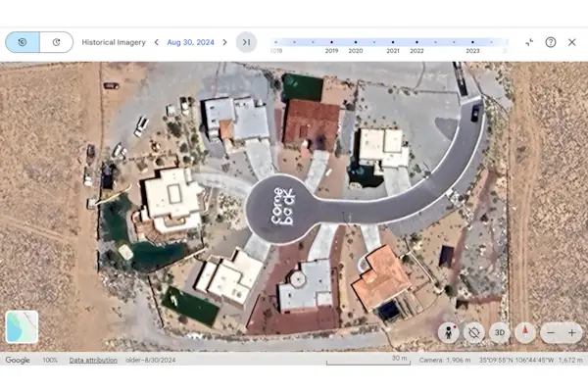Click the Historical Imagery label

[114, 42]
